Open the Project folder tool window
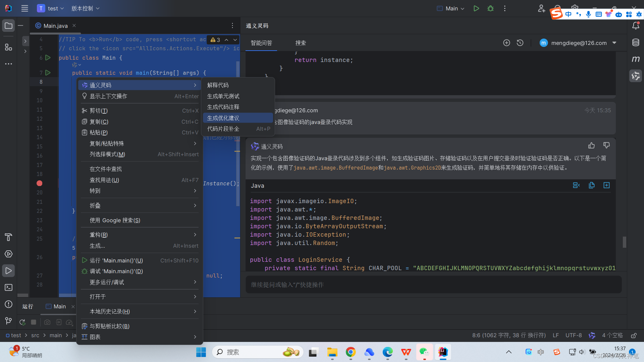 (8, 26)
